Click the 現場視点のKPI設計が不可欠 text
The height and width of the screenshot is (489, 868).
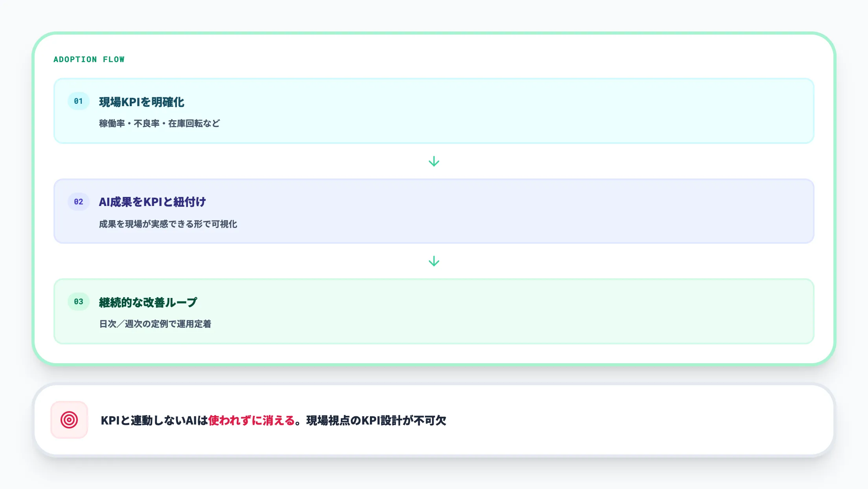[x=376, y=421]
